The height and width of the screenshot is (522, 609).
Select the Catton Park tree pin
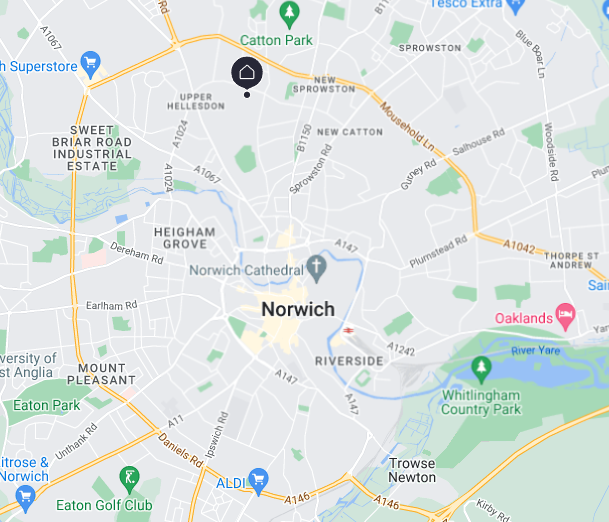click(x=289, y=14)
